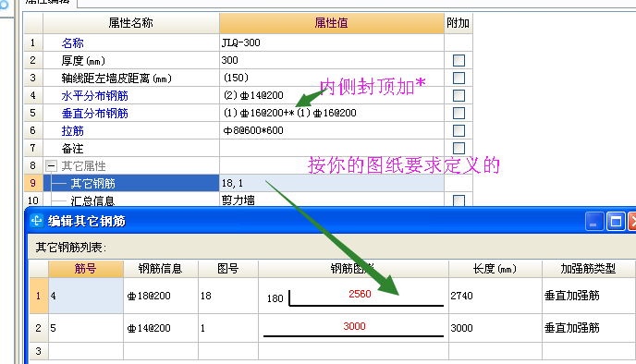Tick the 附加 checkbox for 垂直分布钢筋

click(459, 113)
